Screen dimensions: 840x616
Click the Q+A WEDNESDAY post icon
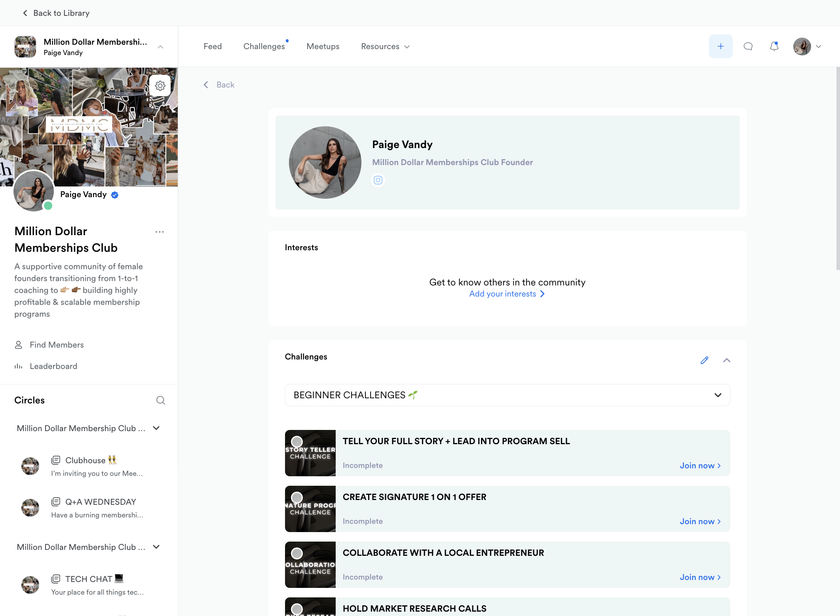coord(56,502)
